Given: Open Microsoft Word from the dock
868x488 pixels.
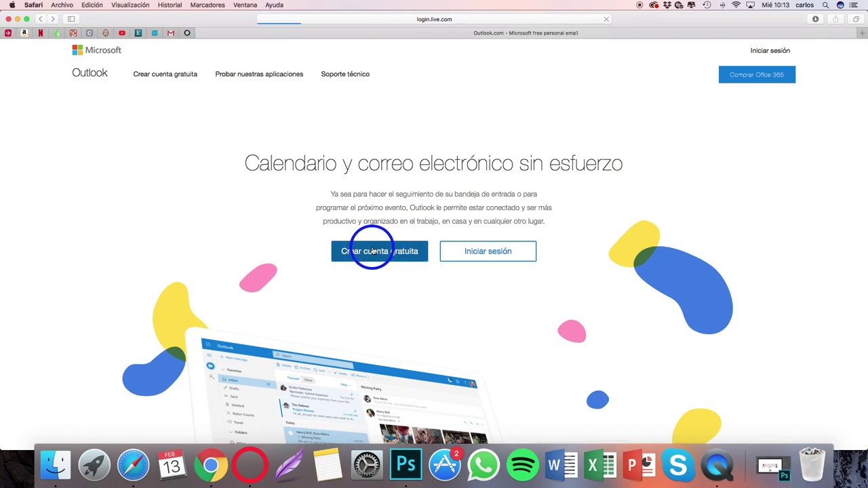Looking at the screenshot, I should coord(561,465).
